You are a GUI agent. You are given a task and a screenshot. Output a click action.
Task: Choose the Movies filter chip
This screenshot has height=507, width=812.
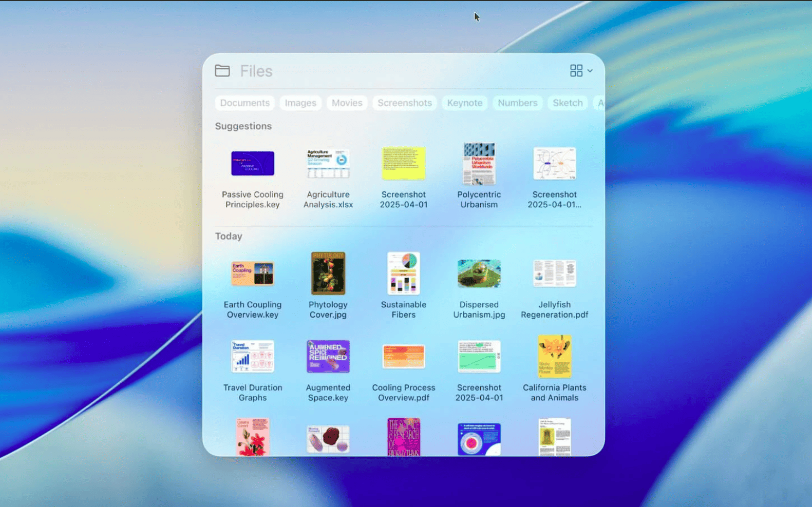click(x=347, y=103)
